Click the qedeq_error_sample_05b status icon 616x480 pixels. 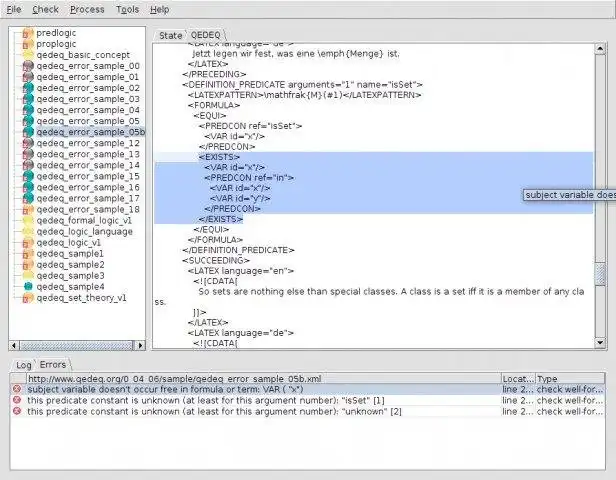[28, 132]
